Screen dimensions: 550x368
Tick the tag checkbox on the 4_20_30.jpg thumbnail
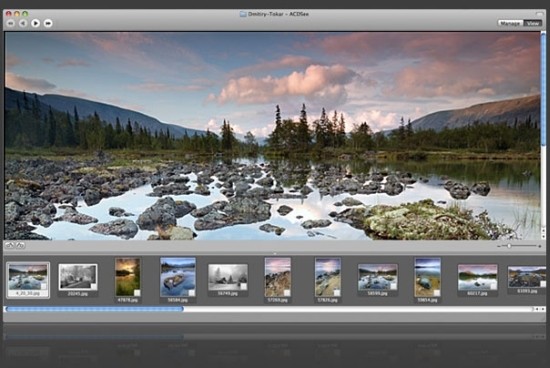click(x=43, y=286)
